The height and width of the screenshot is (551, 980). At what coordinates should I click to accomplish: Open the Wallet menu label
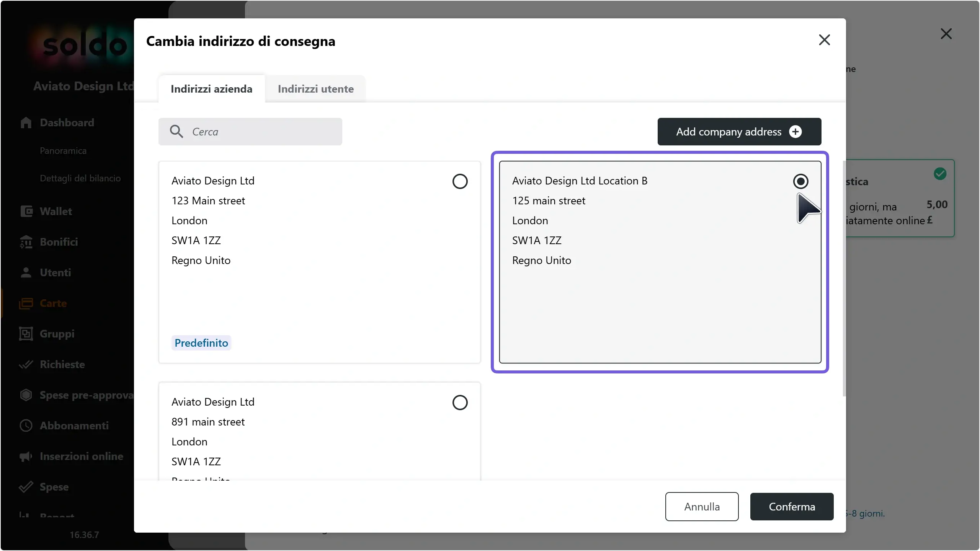click(56, 211)
